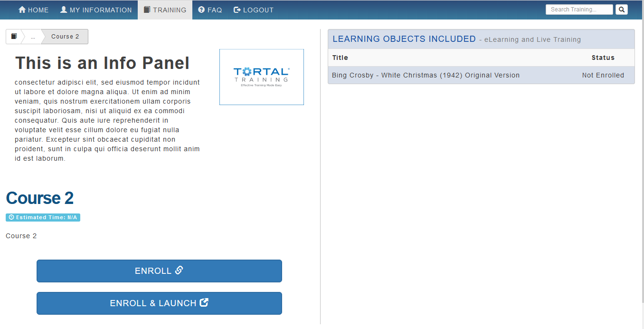Open the Home menu item

coord(33,10)
